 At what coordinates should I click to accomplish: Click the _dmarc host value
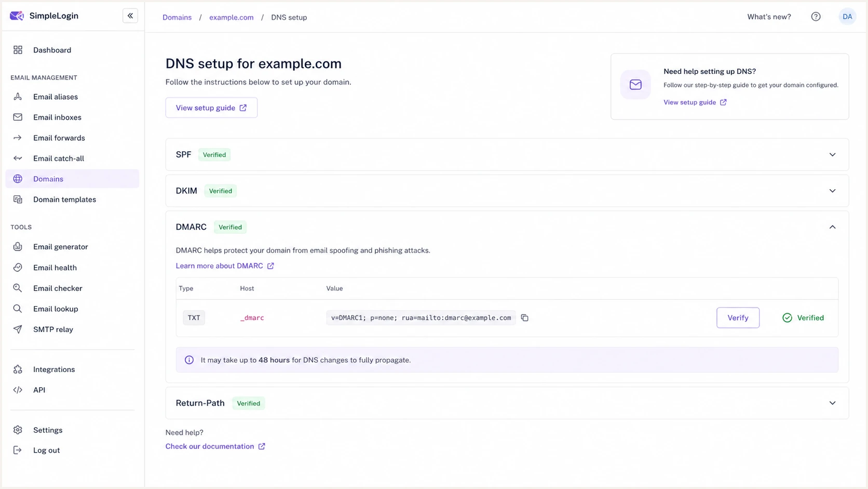252,318
